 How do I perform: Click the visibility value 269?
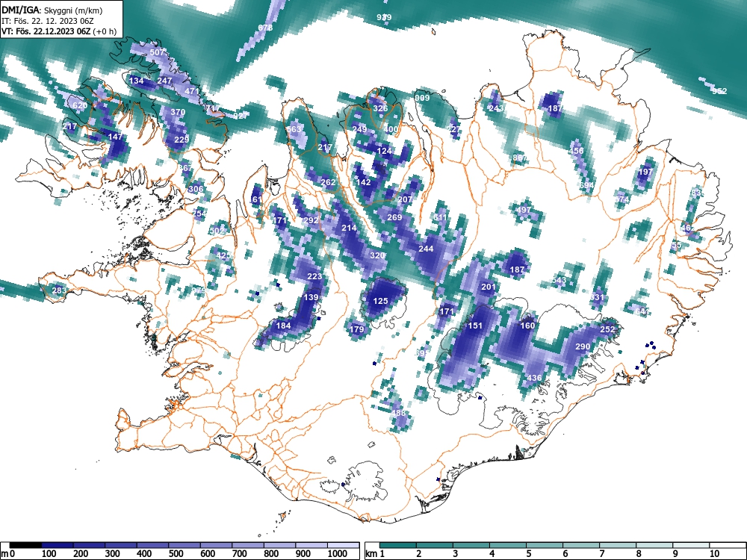pyautogui.click(x=394, y=217)
